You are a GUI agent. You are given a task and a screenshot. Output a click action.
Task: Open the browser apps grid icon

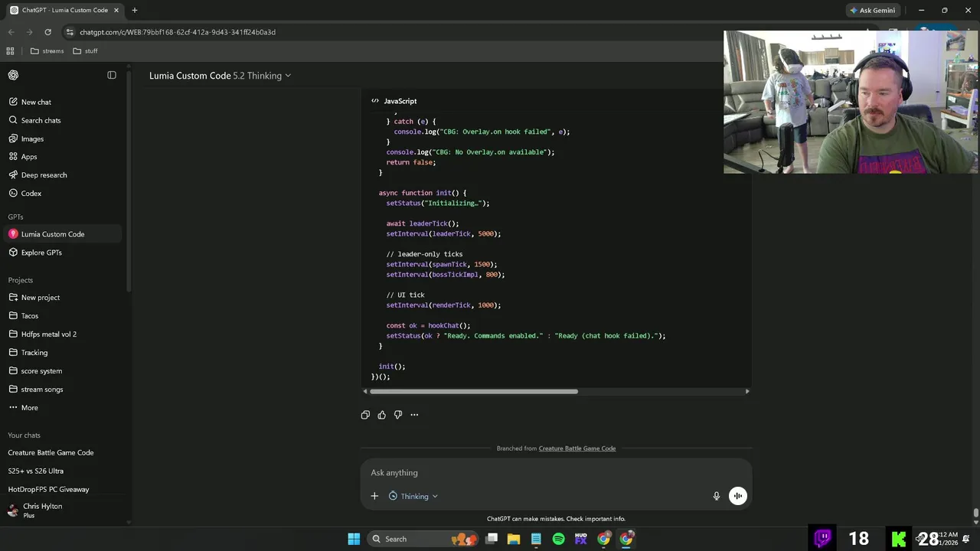pos(10,51)
